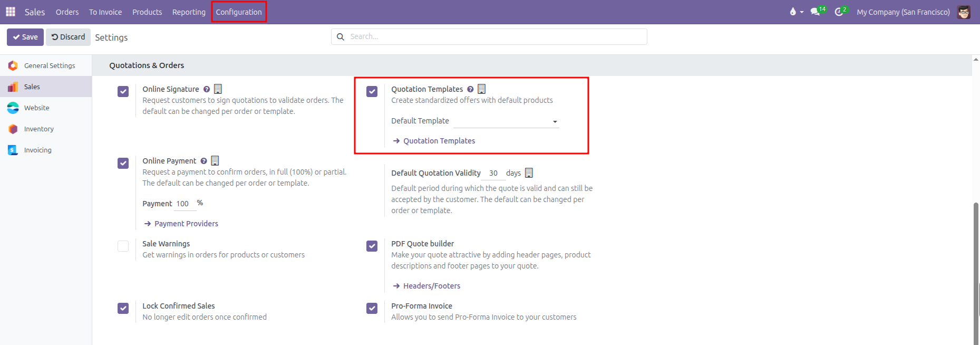Open the Payment Providers link
The width and height of the screenshot is (980, 345).
tap(186, 224)
